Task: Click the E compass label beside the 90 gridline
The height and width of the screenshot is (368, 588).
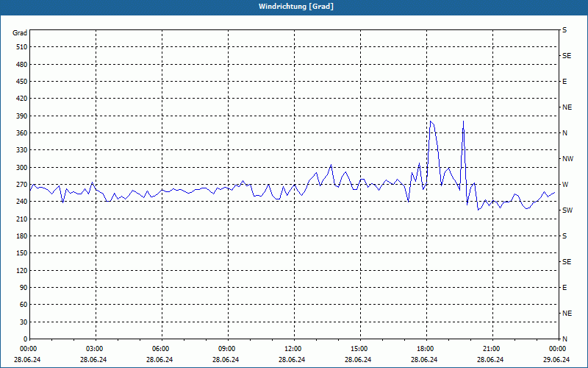Action: point(564,288)
